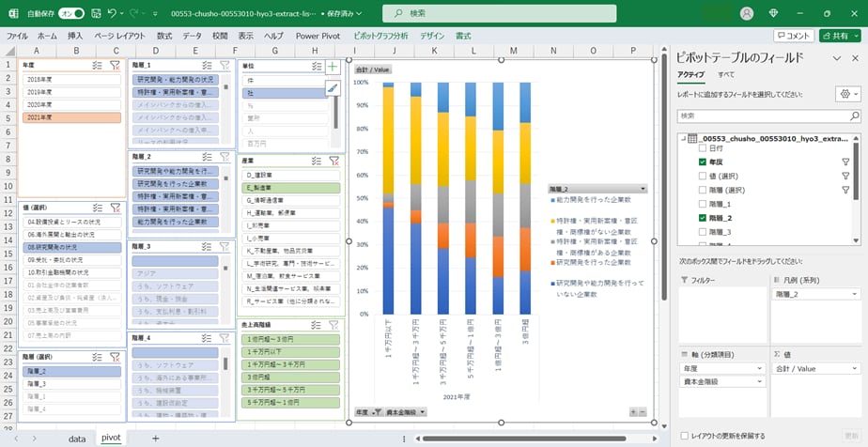Open the 資本金階級 axis field button dropdown

[423, 411]
